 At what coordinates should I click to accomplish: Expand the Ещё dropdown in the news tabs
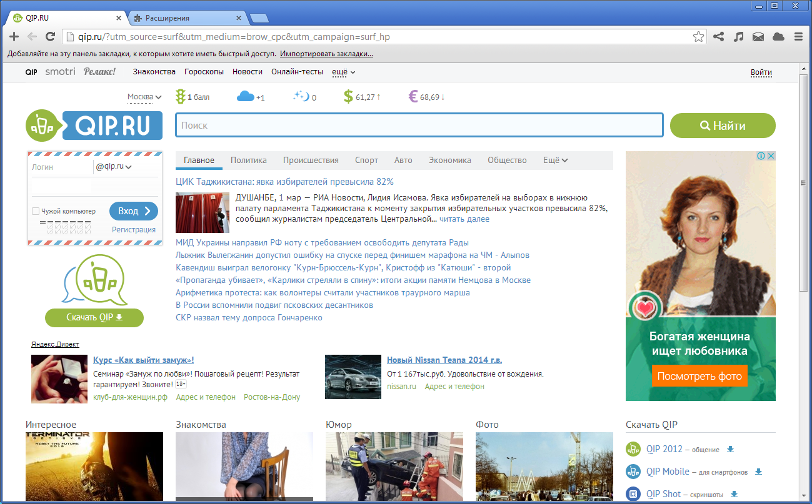[556, 161]
